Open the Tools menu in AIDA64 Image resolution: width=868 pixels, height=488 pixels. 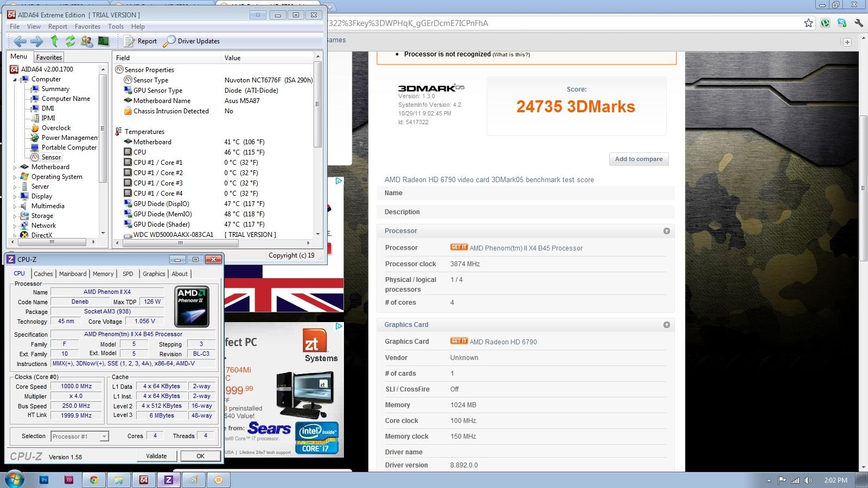point(116,27)
